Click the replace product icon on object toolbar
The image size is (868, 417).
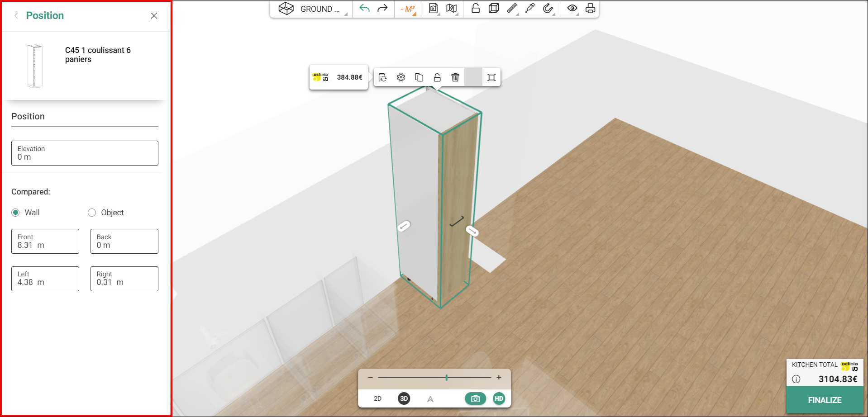383,77
